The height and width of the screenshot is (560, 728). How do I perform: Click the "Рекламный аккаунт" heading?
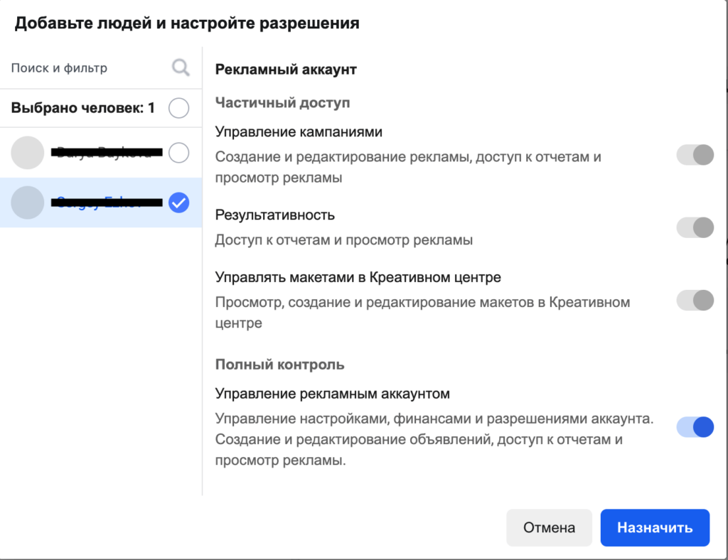pos(285,70)
